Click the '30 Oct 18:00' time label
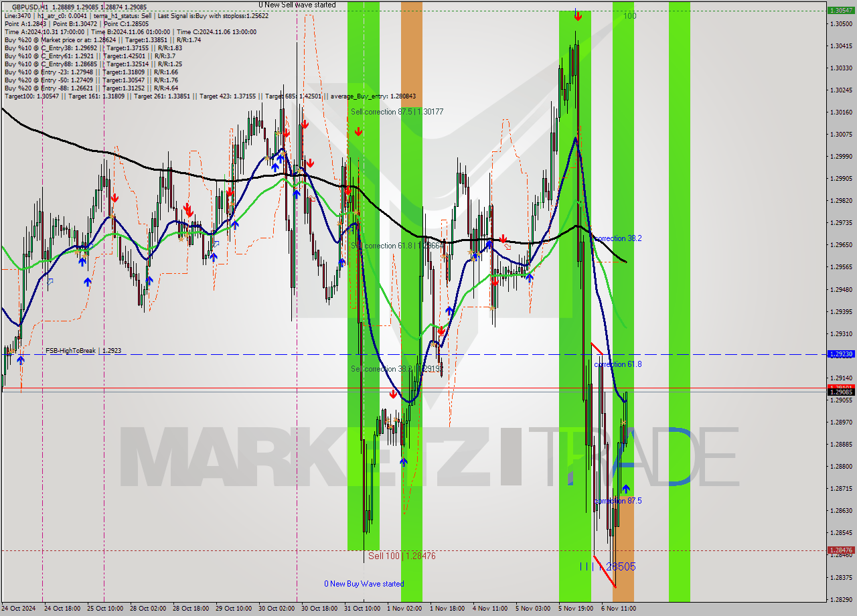The width and height of the screenshot is (857, 616). point(318,609)
